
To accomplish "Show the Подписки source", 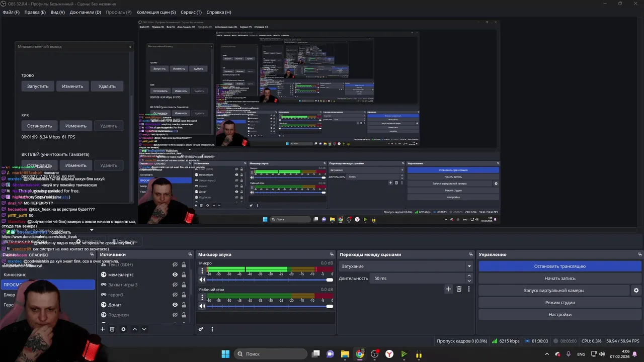I will [x=175, y=315].
